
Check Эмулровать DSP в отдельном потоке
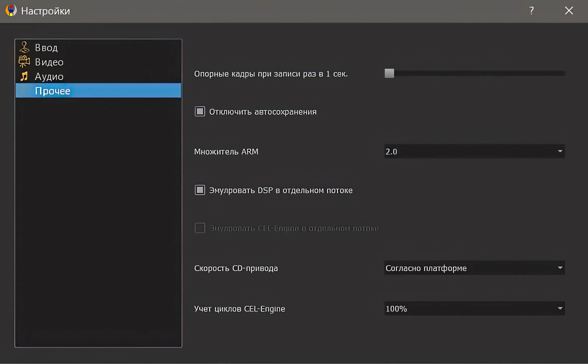(x=200, y=190)
